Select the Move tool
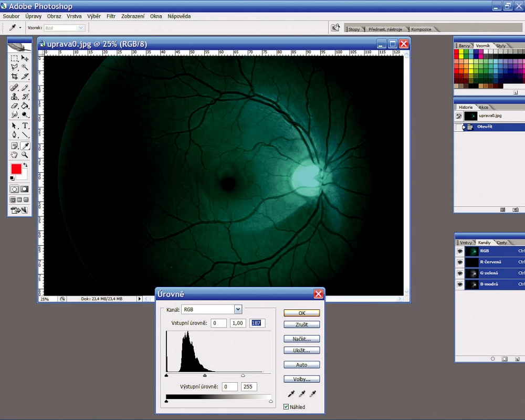This screenshot has width=525, height=420. [25, 58]
